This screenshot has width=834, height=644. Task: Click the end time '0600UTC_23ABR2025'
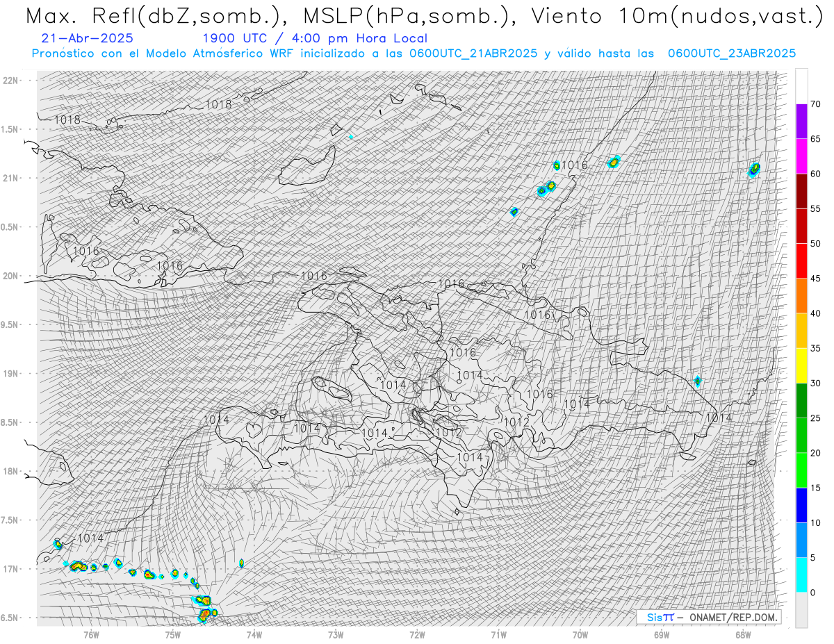[731, 53]
